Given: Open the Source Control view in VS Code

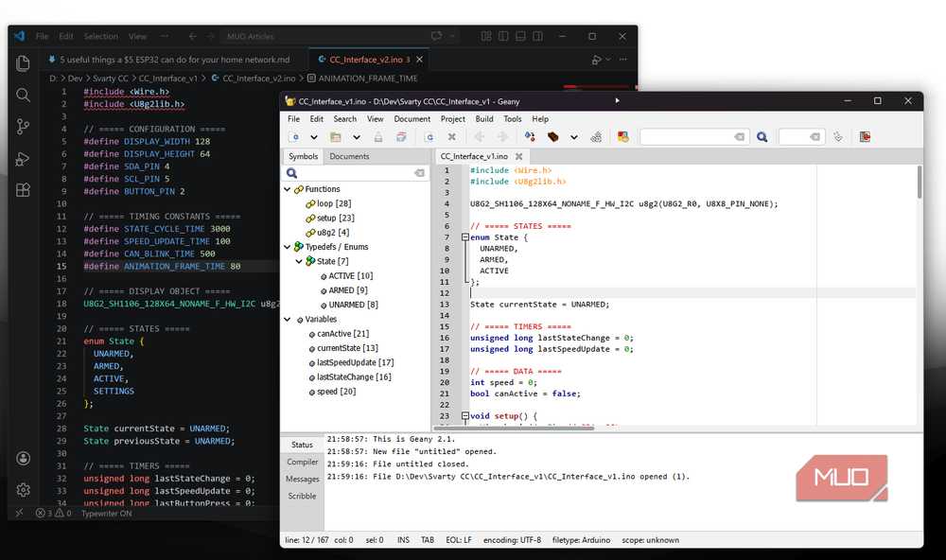Looking at the screenshot, I should tap(23, 127).
